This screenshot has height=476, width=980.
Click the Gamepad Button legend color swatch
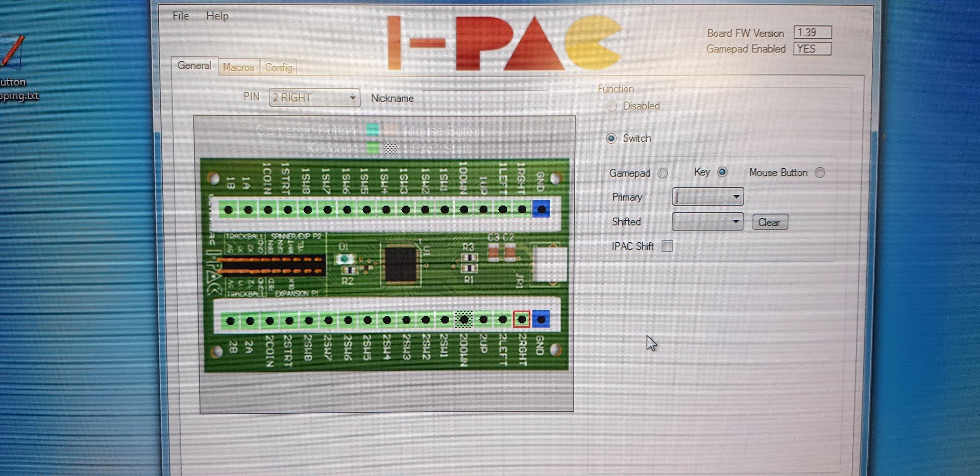click(373, 130)
